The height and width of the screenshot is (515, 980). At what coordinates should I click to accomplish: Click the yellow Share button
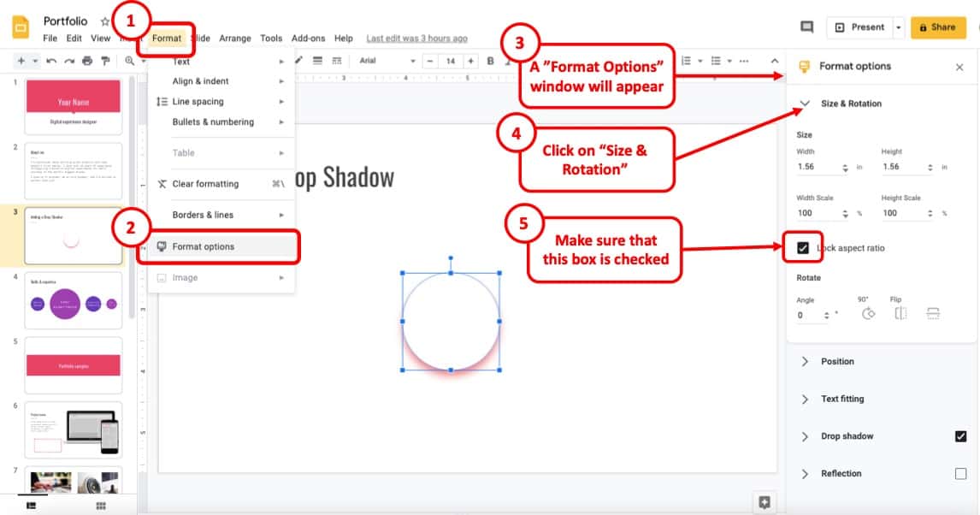click(938, 27)
